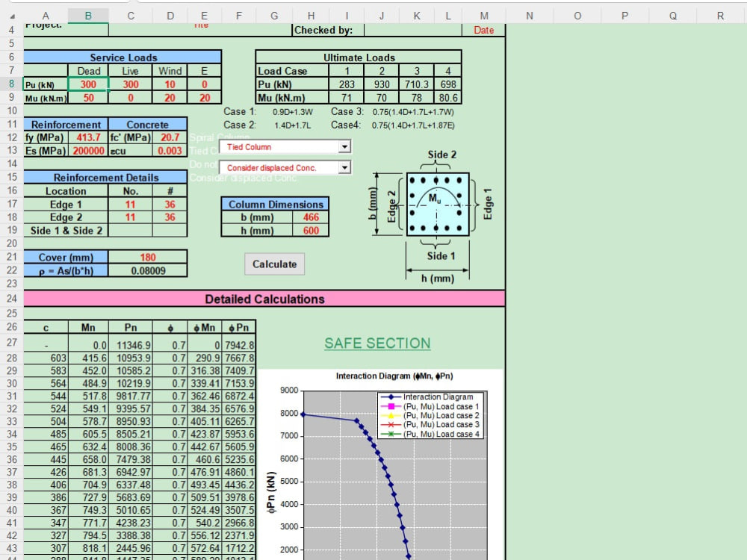747x560 pixels.
Task: Click Side 1 & Side 2 row label
Action: click(66, 231)
